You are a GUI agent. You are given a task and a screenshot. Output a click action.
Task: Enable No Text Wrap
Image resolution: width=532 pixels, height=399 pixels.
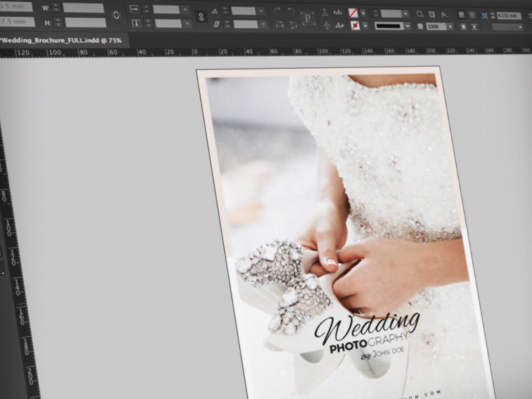tap(461, 15)
